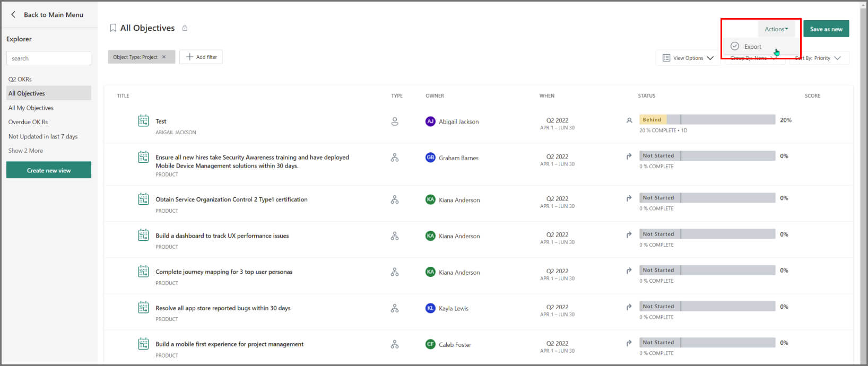The height and width of the screenshot is (366, 868).
Task: Open the Actions dropdown
Action: [x=776, y=29]
